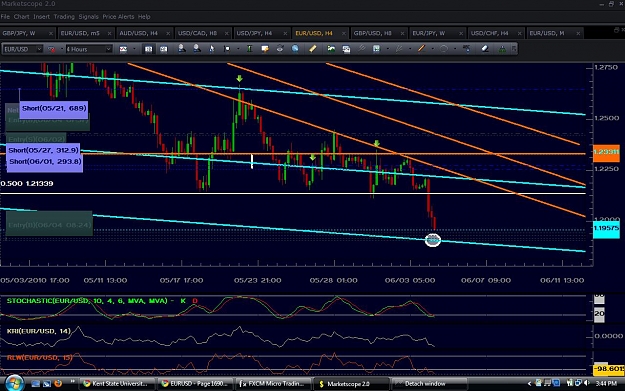Open the Chart menu
The height and width of the screenshot is (391, 625).
(22, 17)
